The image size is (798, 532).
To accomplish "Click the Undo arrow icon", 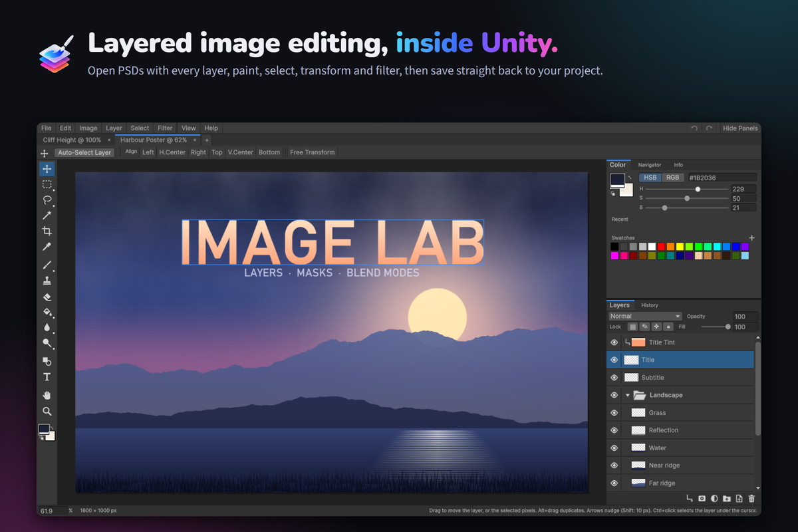I will (x=694, y=128).
